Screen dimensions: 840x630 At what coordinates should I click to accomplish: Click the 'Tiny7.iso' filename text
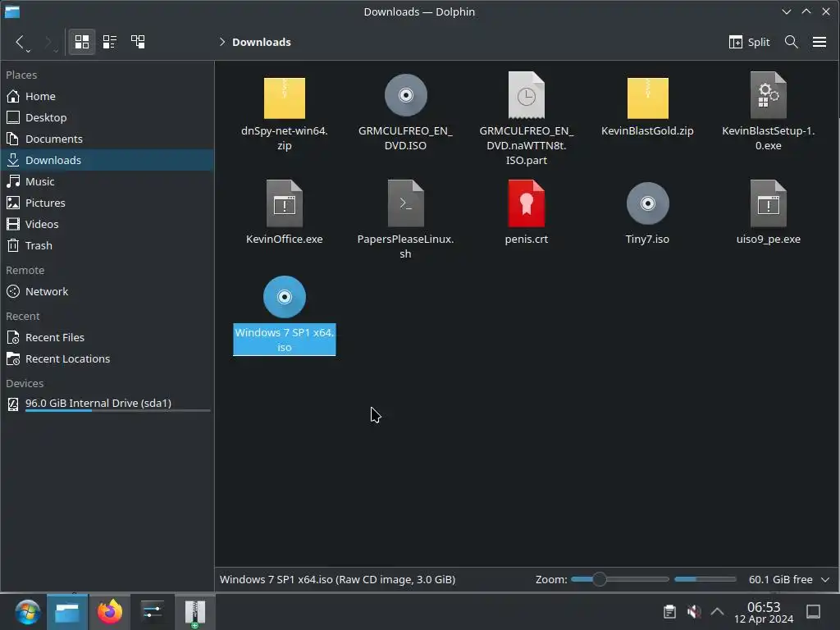pos(647,239)
